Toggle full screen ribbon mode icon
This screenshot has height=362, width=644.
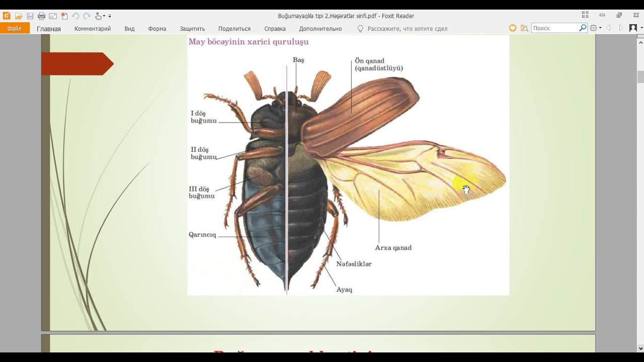585,16
